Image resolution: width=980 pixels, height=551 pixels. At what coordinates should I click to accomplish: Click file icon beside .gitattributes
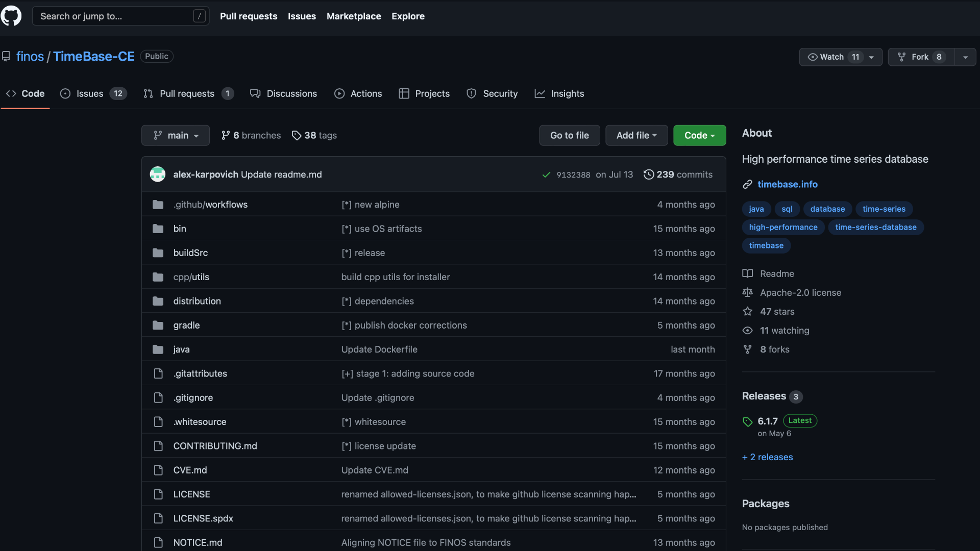[158, 373]
